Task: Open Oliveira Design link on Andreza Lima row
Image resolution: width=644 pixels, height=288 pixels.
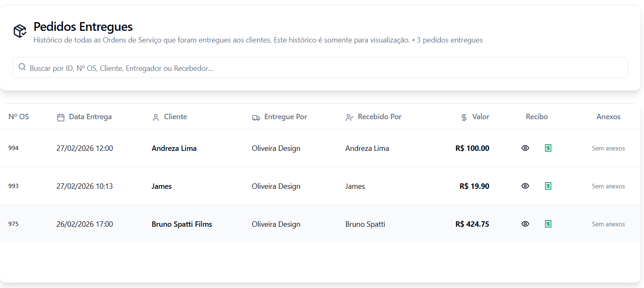Action: click(276, 148)
